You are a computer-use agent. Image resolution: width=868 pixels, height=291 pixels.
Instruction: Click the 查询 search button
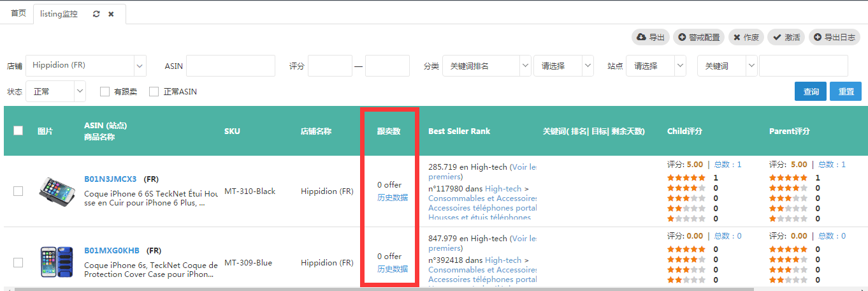point(811,91)
